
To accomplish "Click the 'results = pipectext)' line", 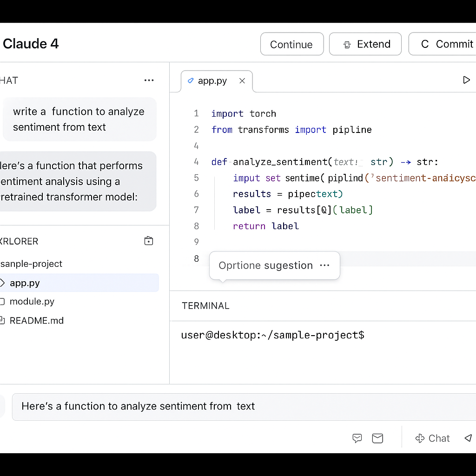I will tap(288, 194).
